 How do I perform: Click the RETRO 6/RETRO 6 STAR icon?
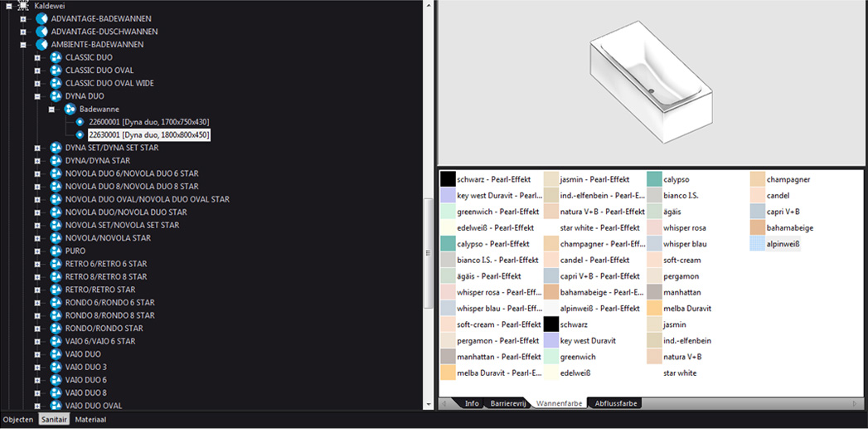pos(56,264)
